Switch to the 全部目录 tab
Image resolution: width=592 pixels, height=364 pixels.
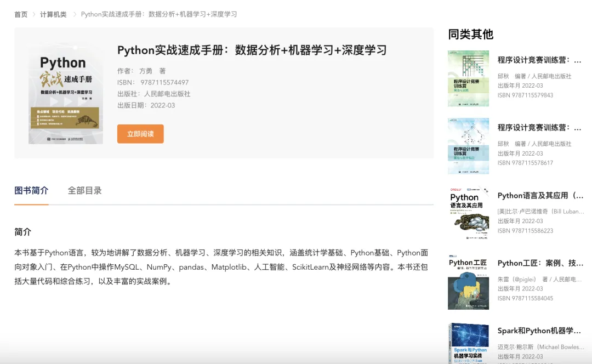(84, 190)
